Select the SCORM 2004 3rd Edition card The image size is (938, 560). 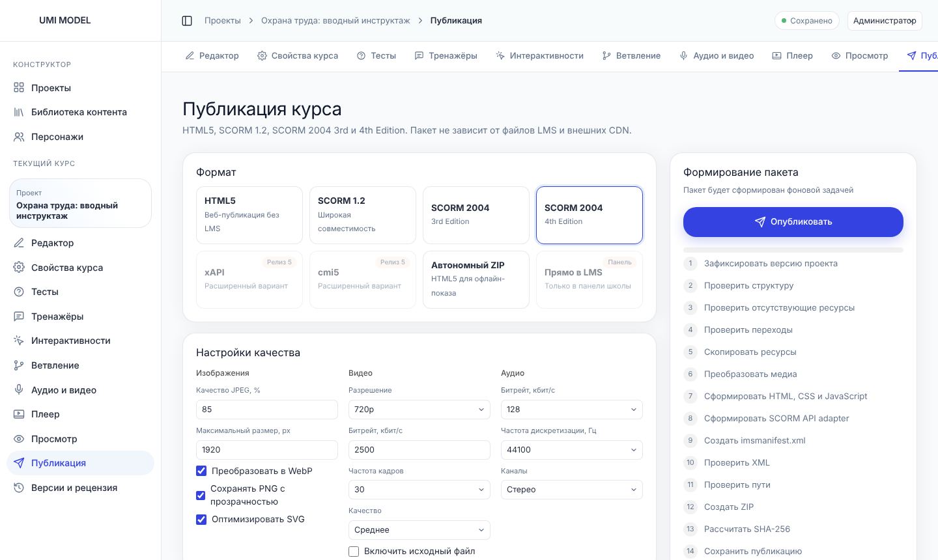click(476, 215)
